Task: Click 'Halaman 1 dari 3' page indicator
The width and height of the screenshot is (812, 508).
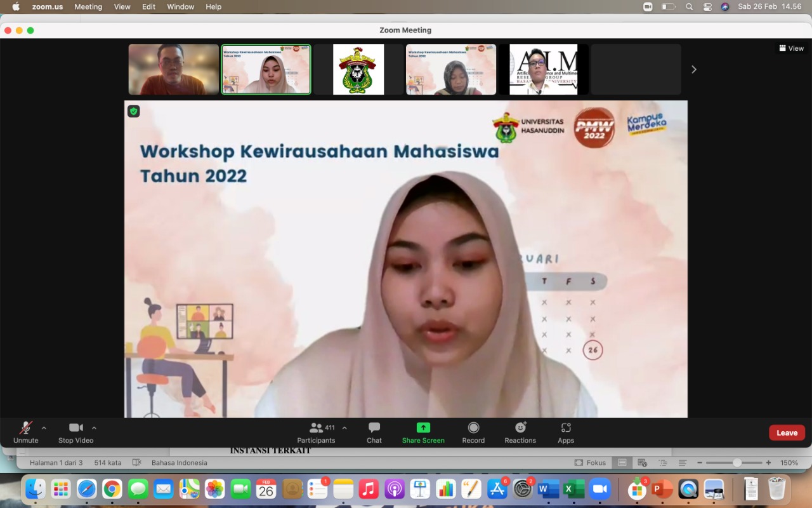Action: (56, 463)
